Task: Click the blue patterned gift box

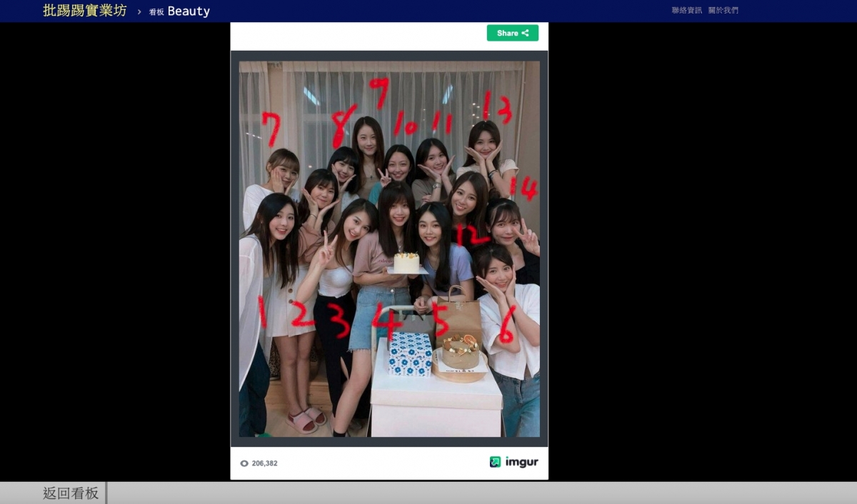Action: [410, 354]
